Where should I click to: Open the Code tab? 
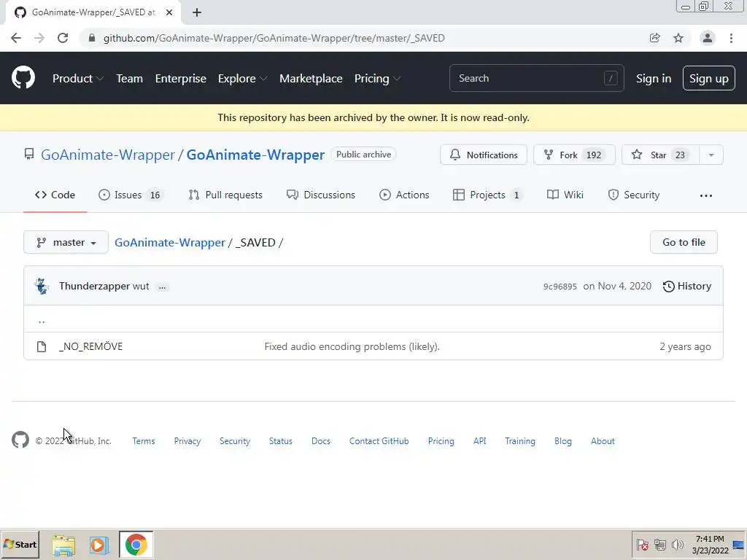[x=55, y=195]
